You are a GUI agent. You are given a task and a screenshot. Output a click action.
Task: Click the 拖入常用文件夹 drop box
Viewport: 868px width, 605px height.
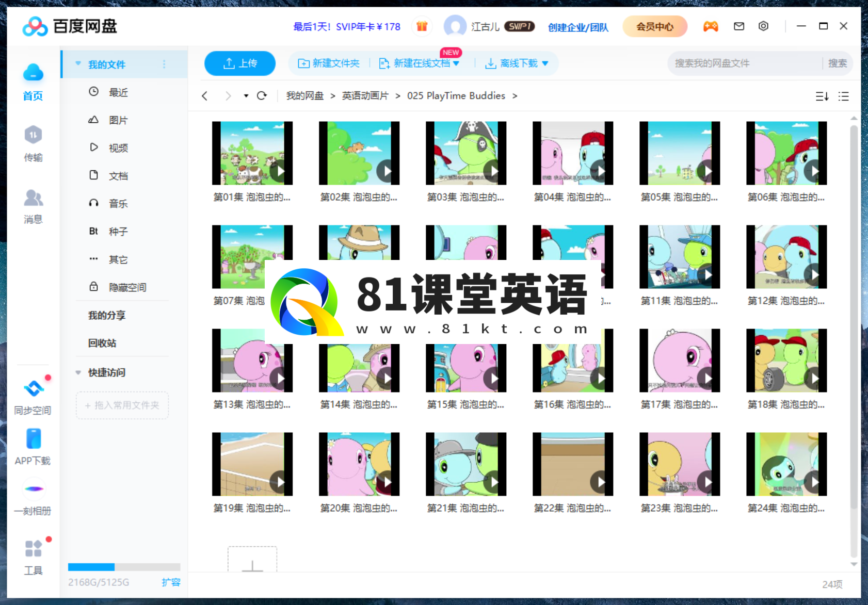[122, 405]
